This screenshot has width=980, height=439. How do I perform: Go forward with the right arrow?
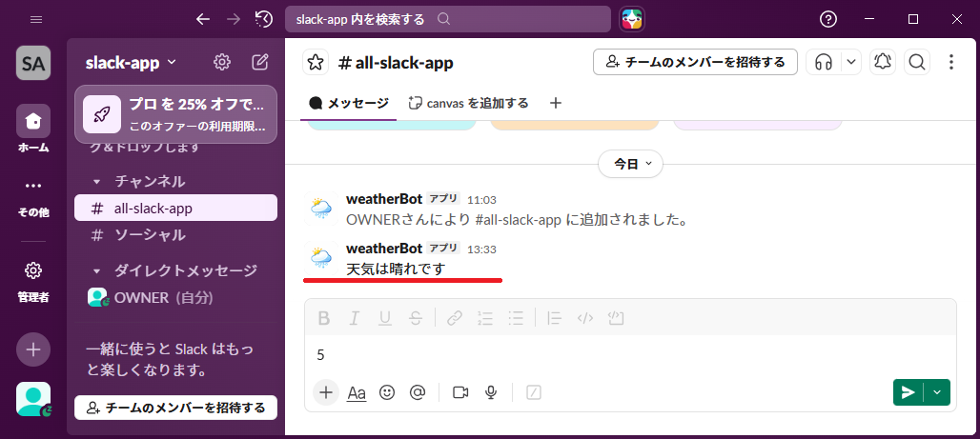[x=234, y=19]
